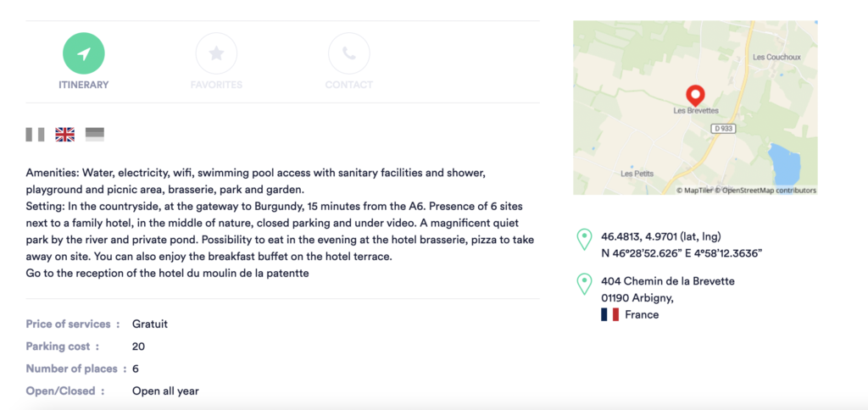Viewport: 868px width, 410px height.
Task: Click the France flag under address
Action: [x=609, y=315]
